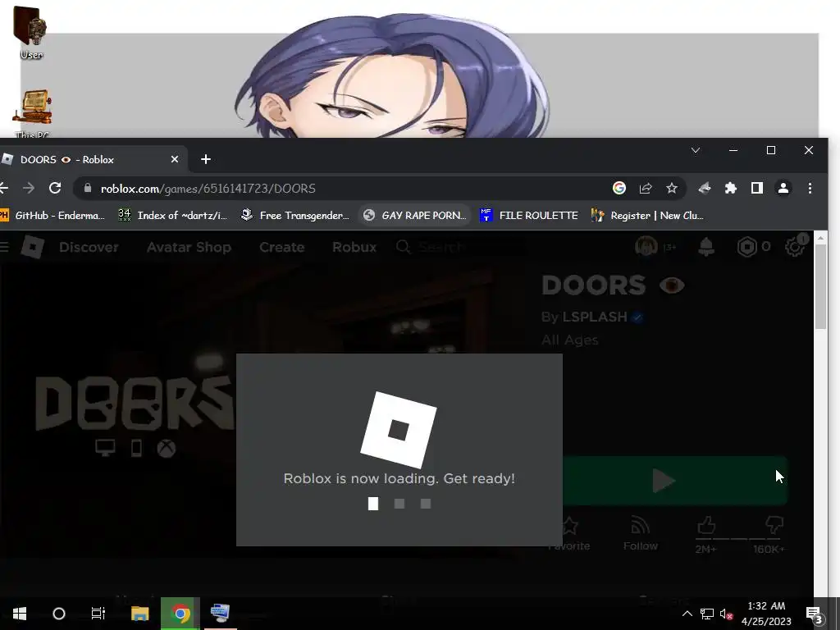
Task: Click the Roblox logo home icon
Action: click(x=33, y=247)
